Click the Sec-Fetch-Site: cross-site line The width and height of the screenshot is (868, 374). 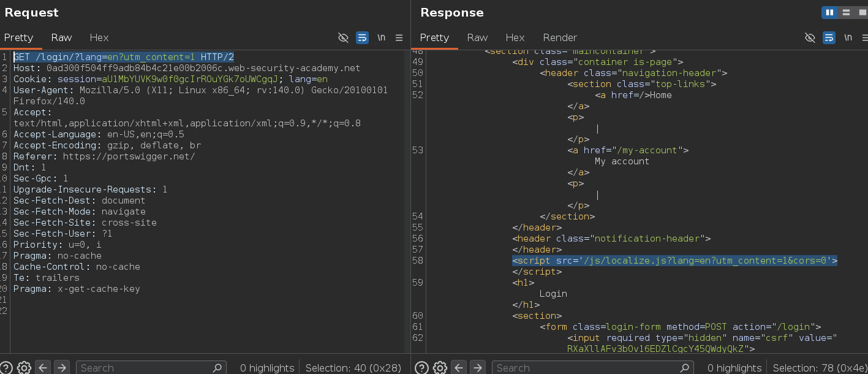tap(85, 223)
